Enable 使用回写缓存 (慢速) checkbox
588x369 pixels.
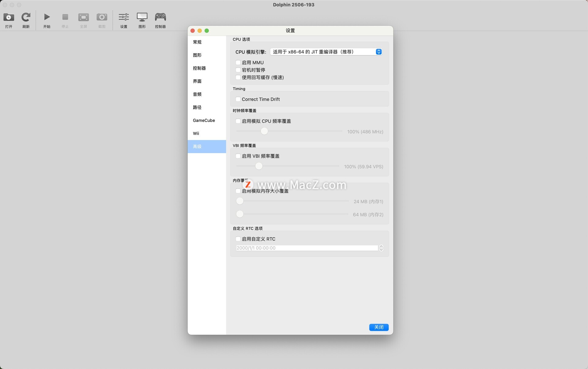238,77
